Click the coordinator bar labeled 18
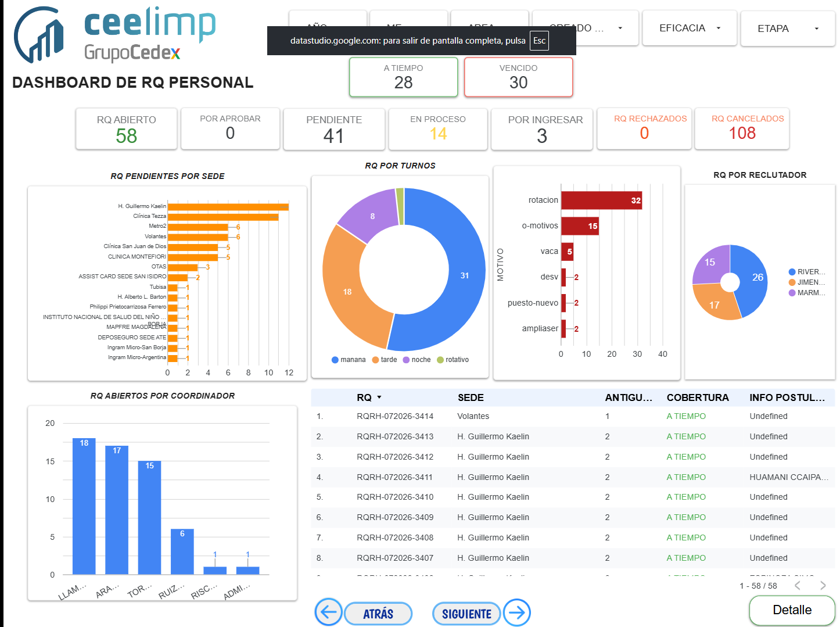The height and width of the screenshot is (627, 840). tap(84, 506)
